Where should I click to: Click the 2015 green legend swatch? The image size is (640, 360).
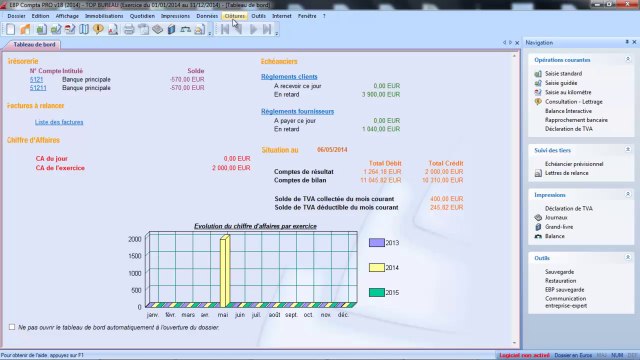click(x=377, y=292)
